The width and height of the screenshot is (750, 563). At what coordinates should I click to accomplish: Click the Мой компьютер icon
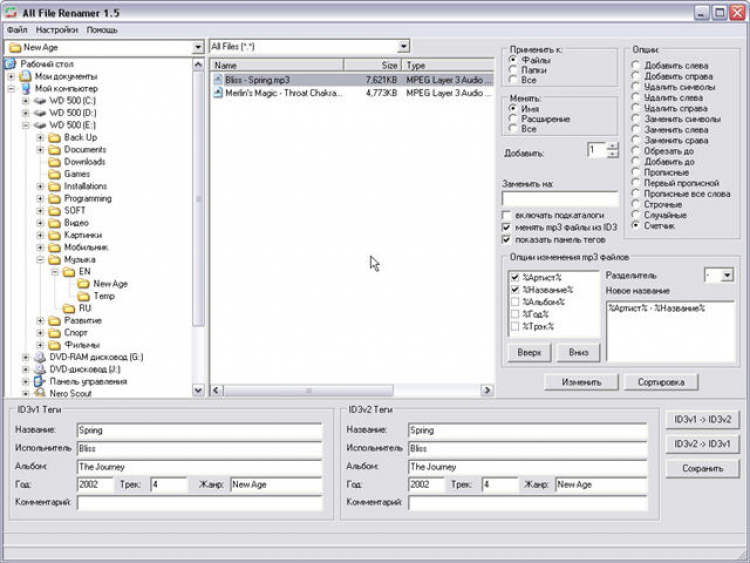26,89
